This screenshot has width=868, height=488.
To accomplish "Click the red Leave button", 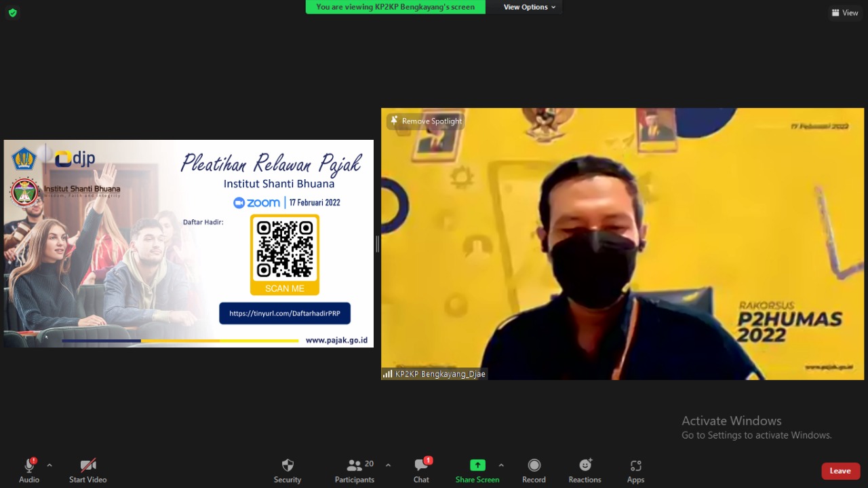I will [840, 471].
